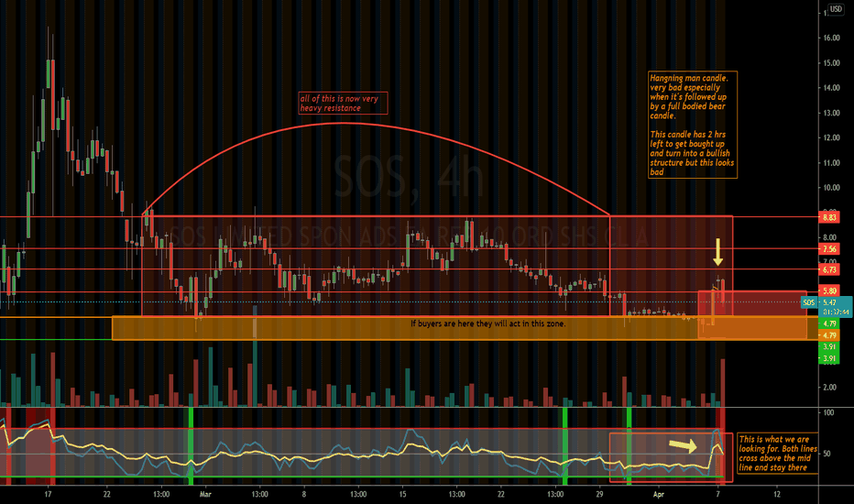Click the Apr label on time axis

[x=659, y=495]
